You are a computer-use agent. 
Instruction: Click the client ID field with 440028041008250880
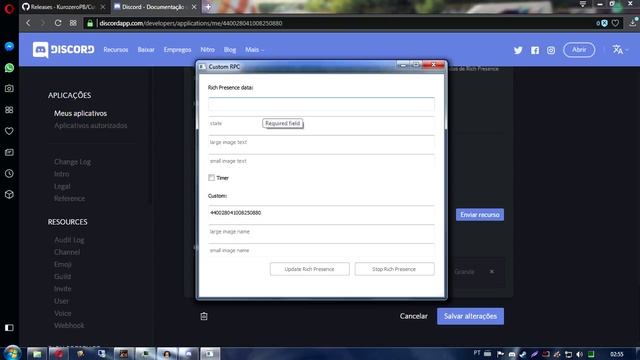point(321,213)
